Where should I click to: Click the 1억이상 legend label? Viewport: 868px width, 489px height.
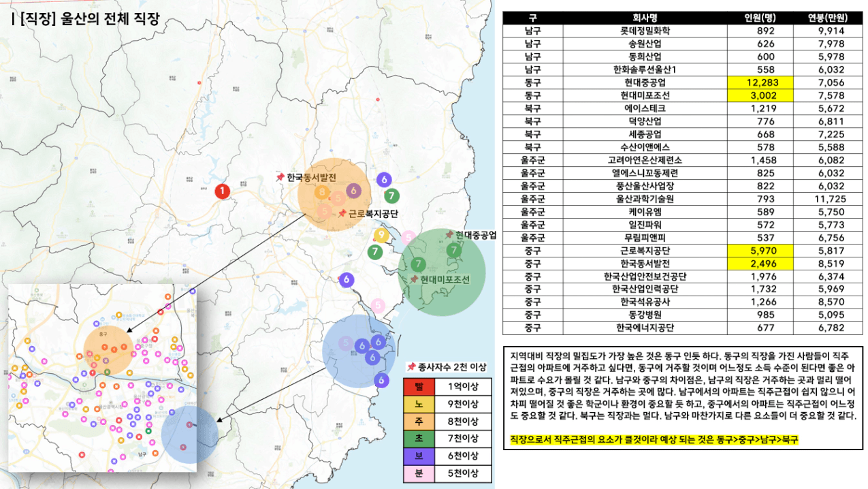pos(463,388)
